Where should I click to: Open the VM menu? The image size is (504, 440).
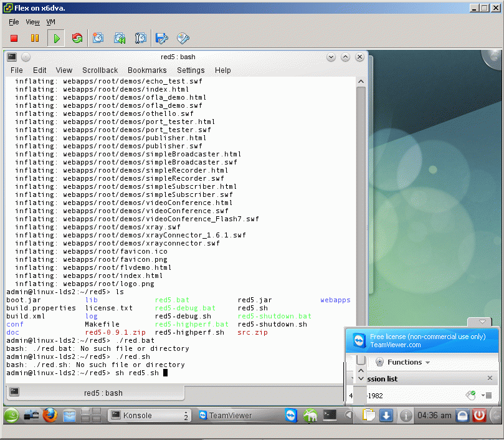pyautogui.click(x=51, y=22)
